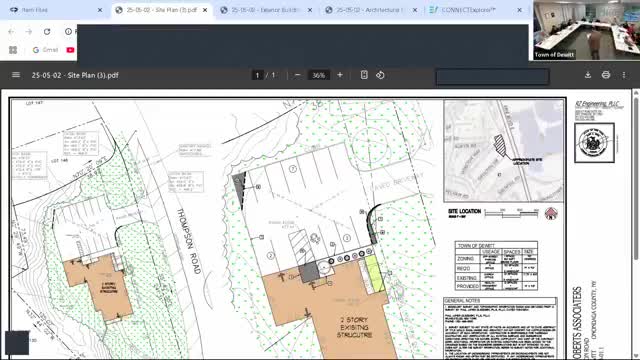640x360 pixels.
Task: Switch to the Exterior Building tab
Action: click(266, 10)
